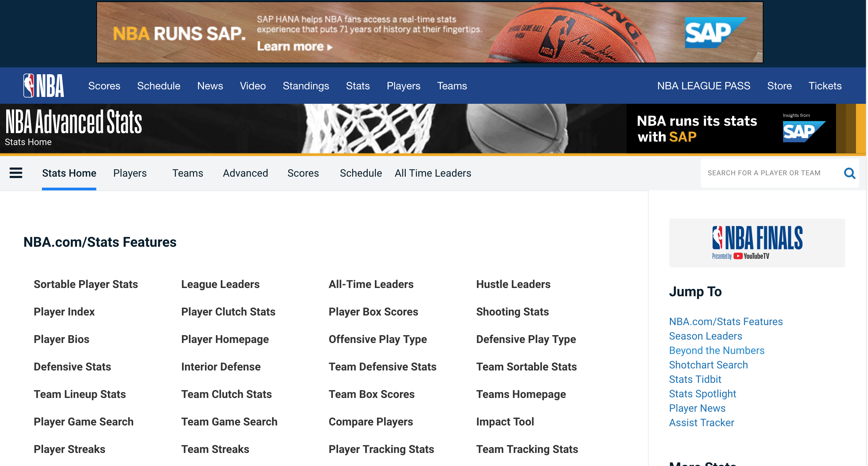868x466 pixels.
Task: Open Teams in the top navigation
Action: [x=452, y=86]
